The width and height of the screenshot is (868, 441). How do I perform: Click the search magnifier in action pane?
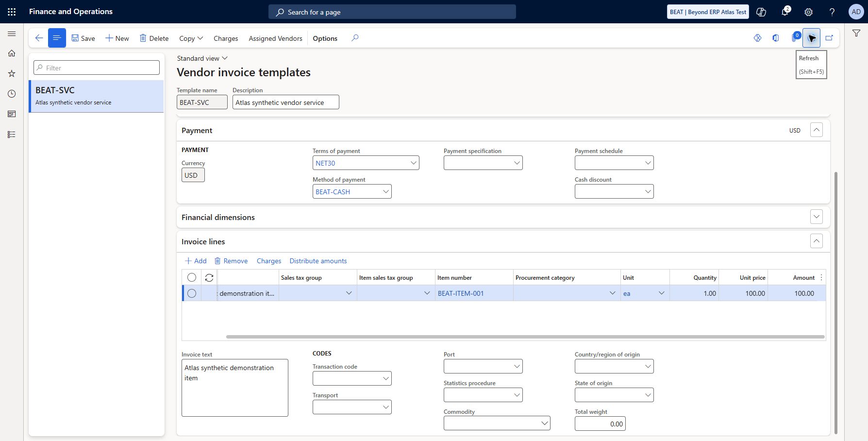point(355,38)
